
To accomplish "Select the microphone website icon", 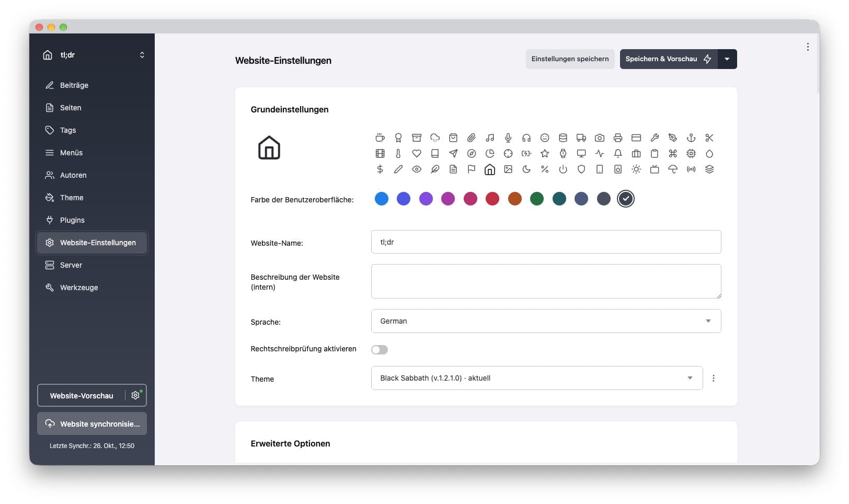I will point(508,138).
